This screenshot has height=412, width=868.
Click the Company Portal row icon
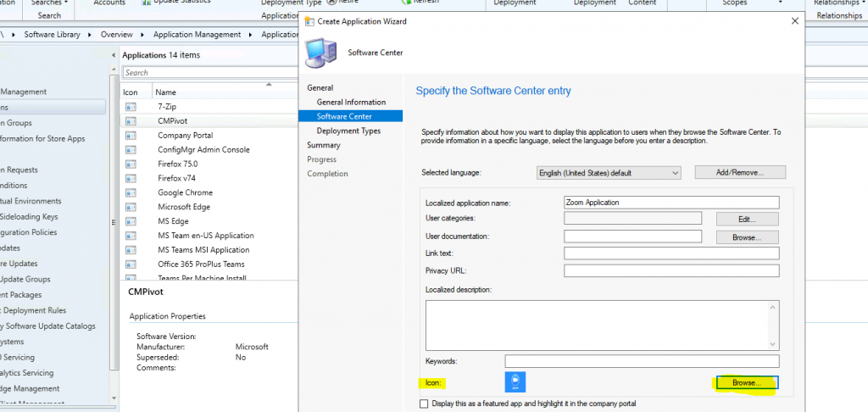[131, 135]
